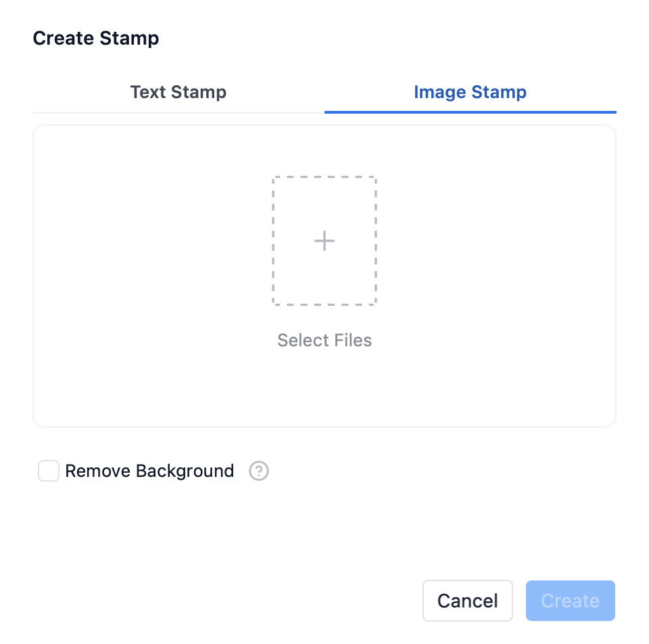The image size is (649, 644).
Task: Click the plus icon to add image
Action: coord(324,241)
